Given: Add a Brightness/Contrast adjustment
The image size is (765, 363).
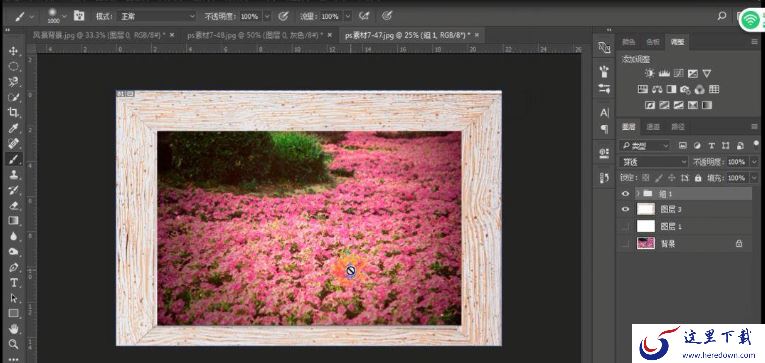Looking at the screenshot, I should (x=649, y=74).
